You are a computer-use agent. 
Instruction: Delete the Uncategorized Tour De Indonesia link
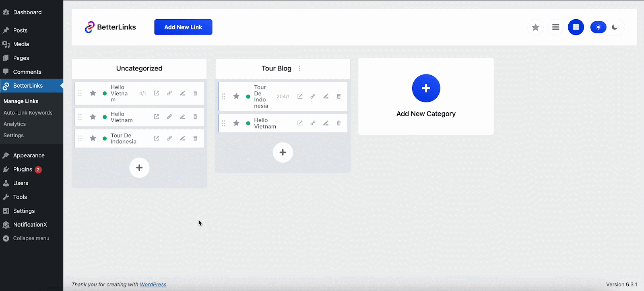[195, 138]
